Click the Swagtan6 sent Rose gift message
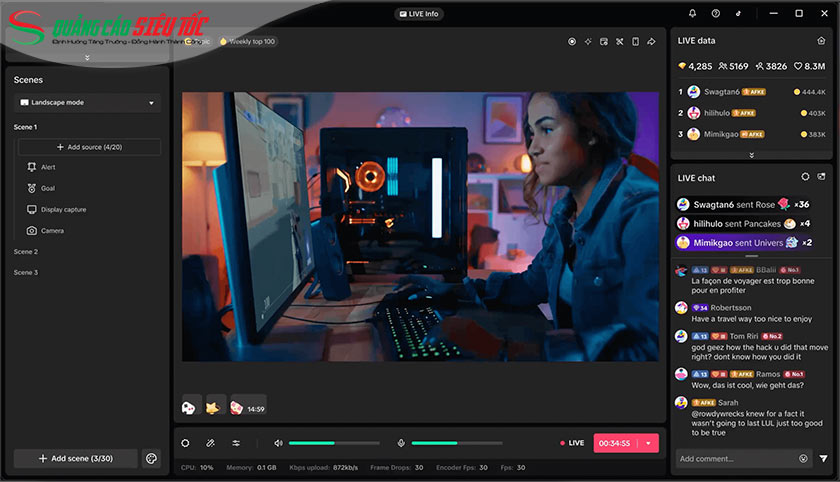 (x=744, y=204)
